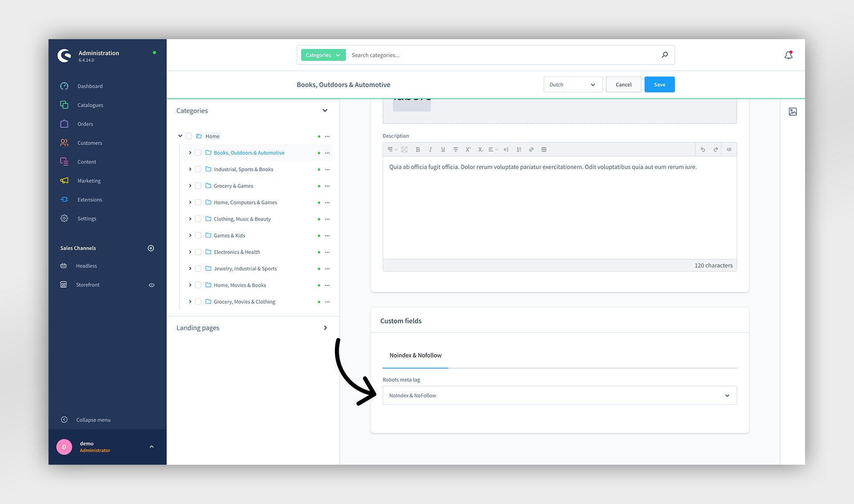Tick the Electronics & Health checkbox

coord(198,252)
